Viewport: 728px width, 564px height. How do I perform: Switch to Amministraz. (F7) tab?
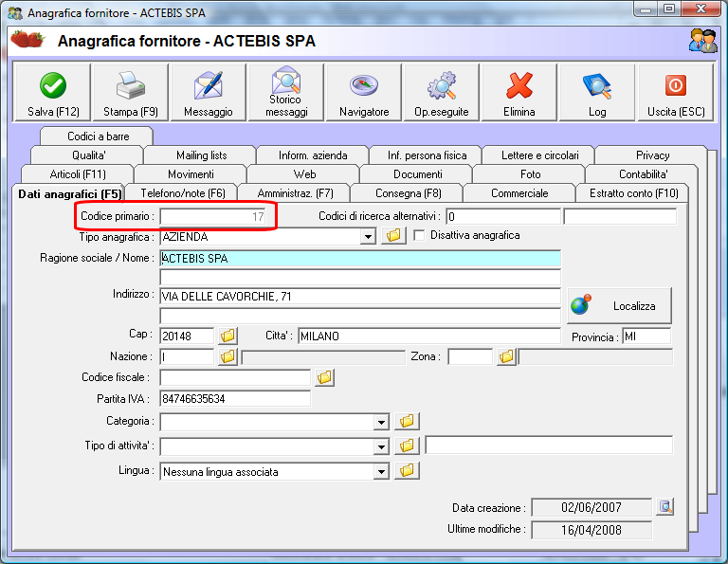click(296, 193)
